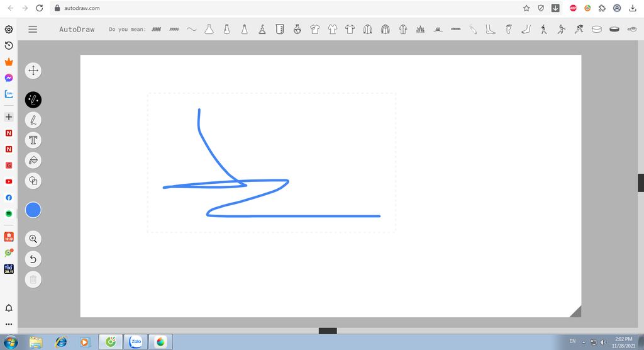Show hidden system tray icons
The height and width of the screenshot is (350, 644).
[x=584, y=342]
